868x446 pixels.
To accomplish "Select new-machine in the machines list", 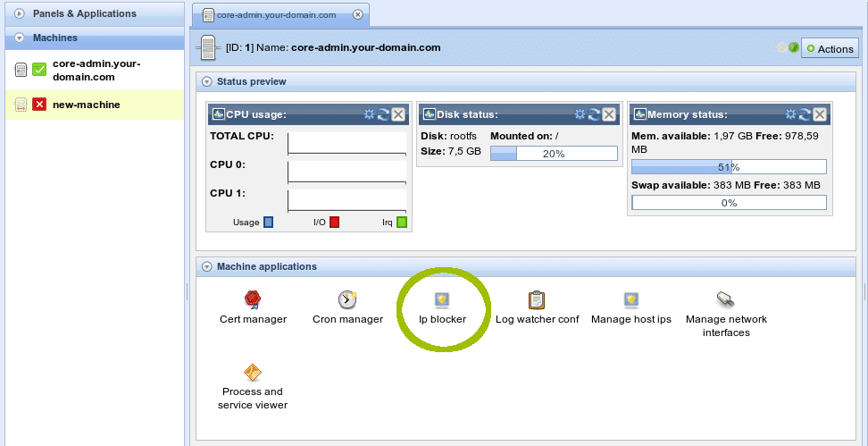I will click(x=86, y=105).
